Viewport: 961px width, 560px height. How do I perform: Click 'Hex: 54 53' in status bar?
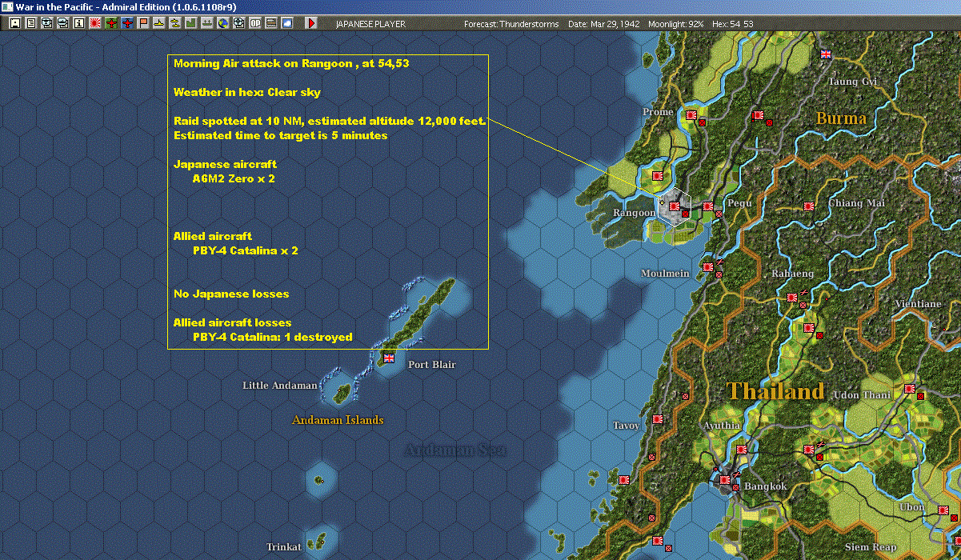pos(733,24)
